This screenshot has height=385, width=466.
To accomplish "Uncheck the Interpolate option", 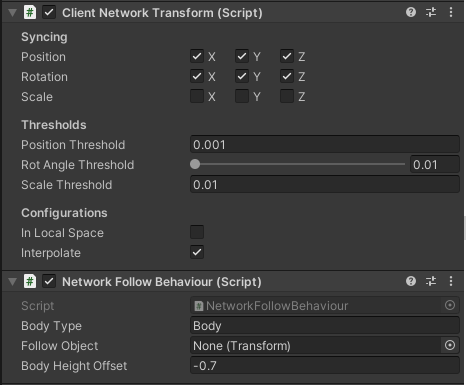I will (x=197, y=252).
